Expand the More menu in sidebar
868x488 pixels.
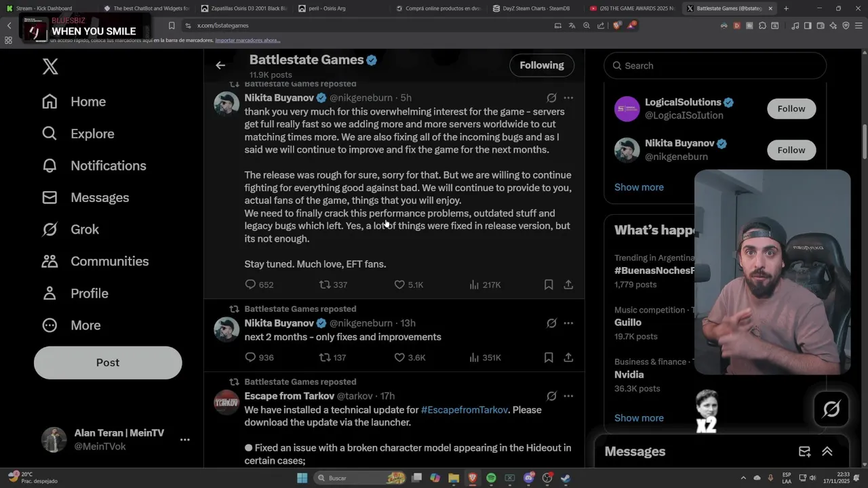coord(71,325)
